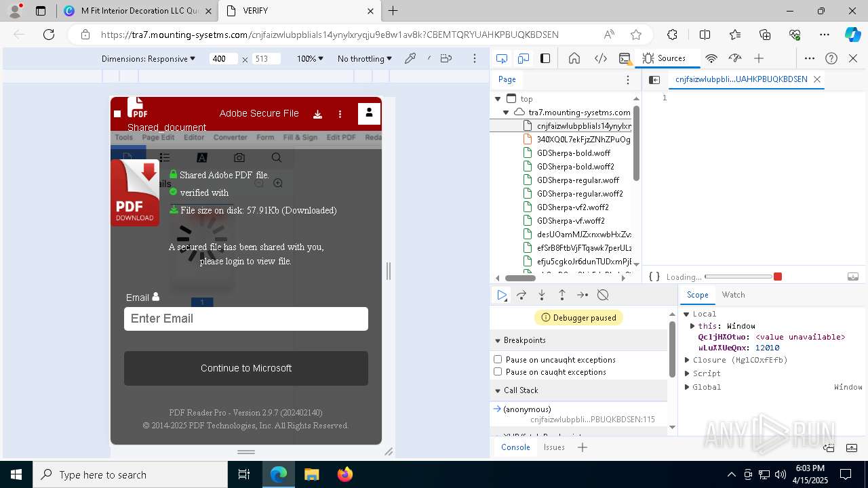This screenshot has height=488, width=868.
Task: Click the file tree horizontal scrollbar
Action: point(520,278)
